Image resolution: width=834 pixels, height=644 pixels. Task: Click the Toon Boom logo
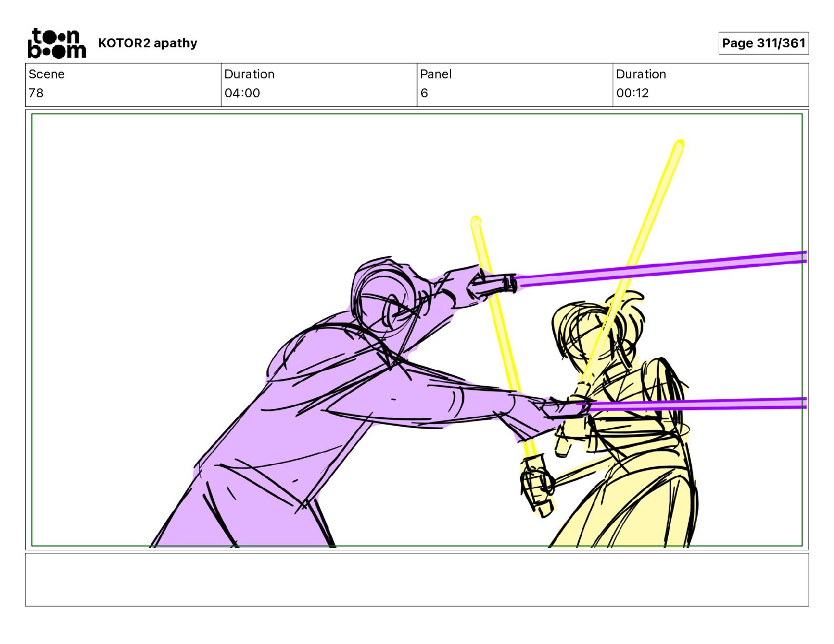pyautogui.click(x=56, y=43)
